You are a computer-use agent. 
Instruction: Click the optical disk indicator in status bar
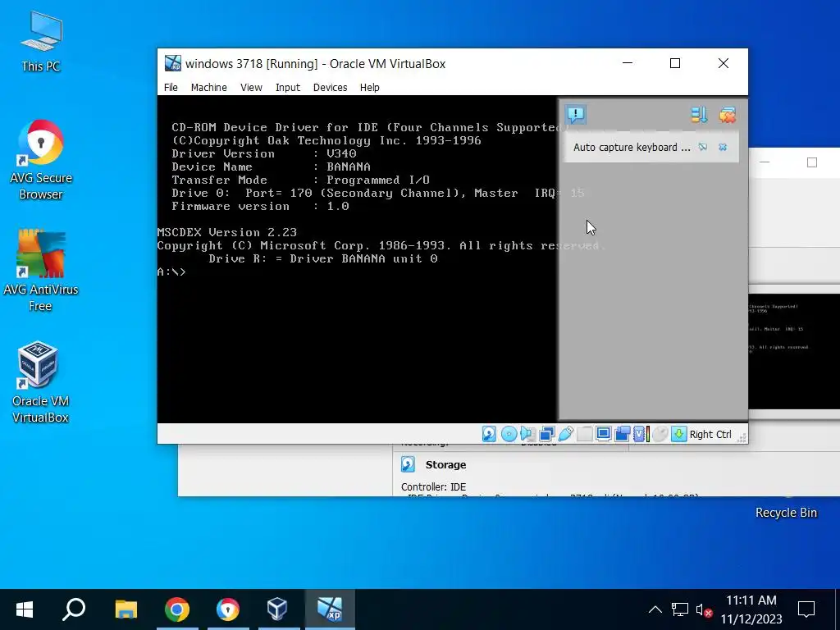pyautogui.click(x=509, y=434)
